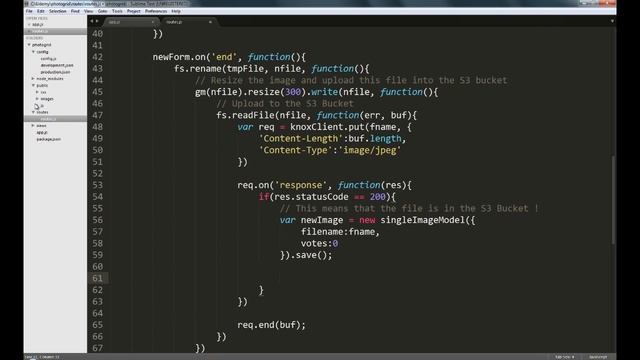This screenshot has height=360, width=640.
Task: Open the File menu
Action: [x=29, y=11]
